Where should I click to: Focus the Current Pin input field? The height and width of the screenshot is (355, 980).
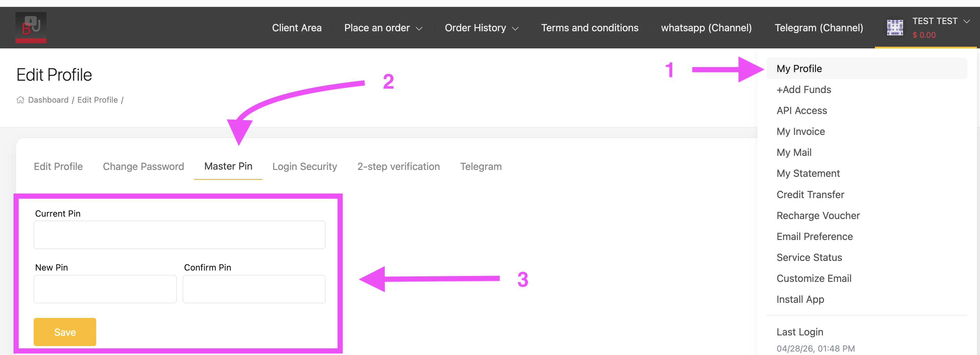(179, 235)
